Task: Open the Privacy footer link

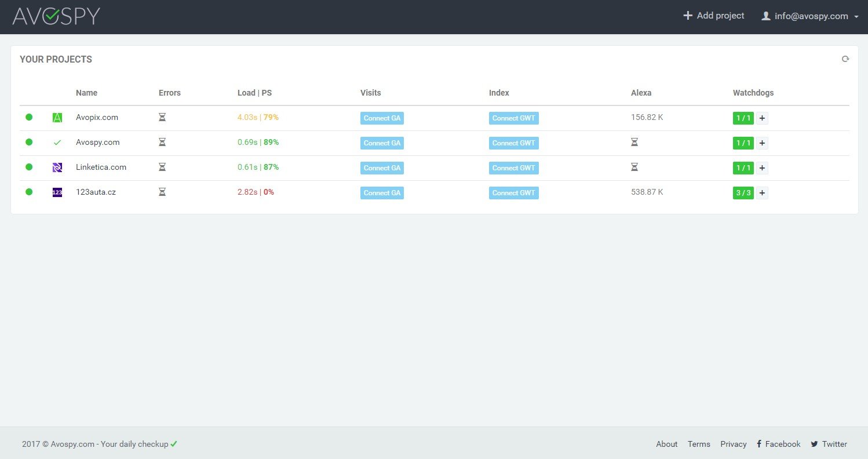Action: point(734,444)
